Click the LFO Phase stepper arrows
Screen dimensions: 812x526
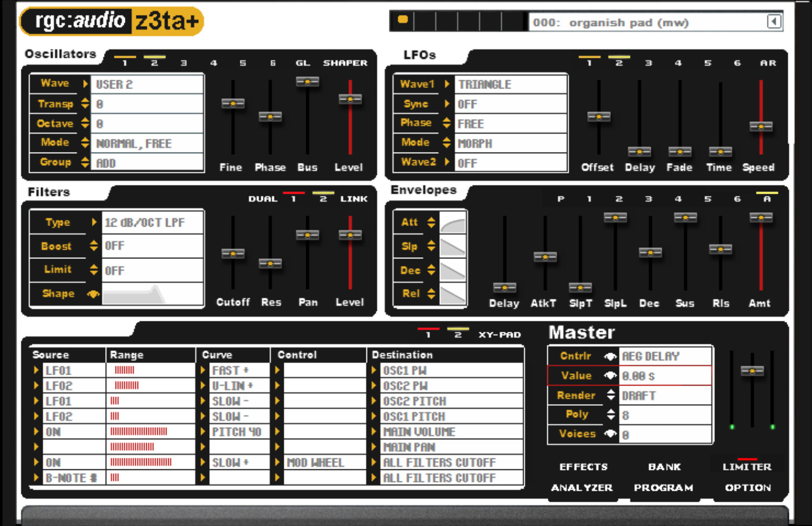(446, 123)
